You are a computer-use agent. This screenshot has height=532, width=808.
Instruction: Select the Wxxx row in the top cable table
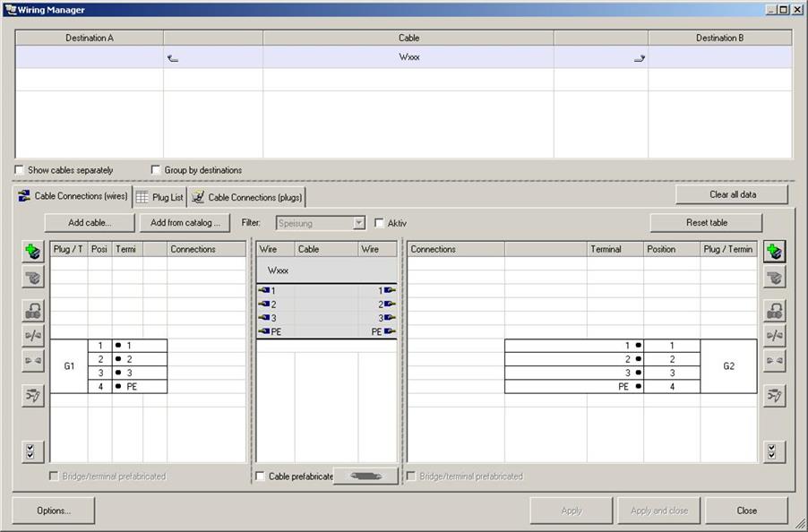click(404, 57)
